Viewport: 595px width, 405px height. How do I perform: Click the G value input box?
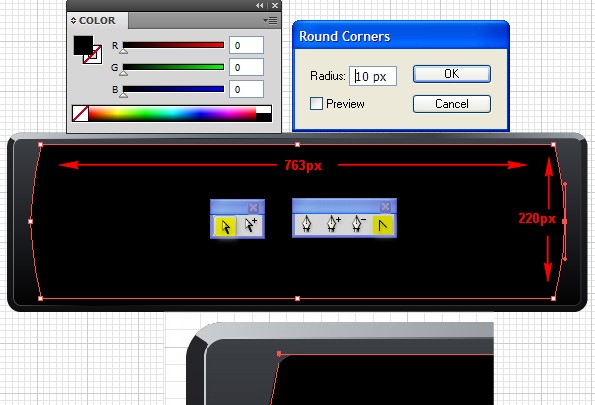coord(246,67)
